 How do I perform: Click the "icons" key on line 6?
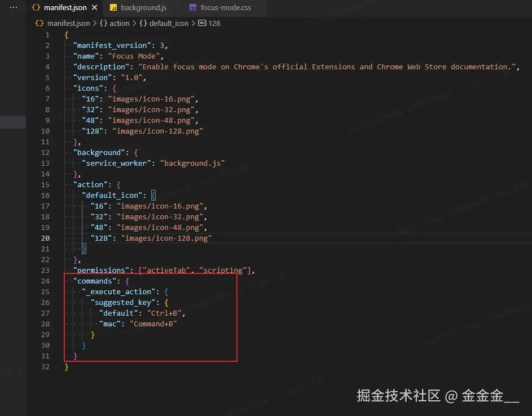pyautogui.click(x=88, y=88)
